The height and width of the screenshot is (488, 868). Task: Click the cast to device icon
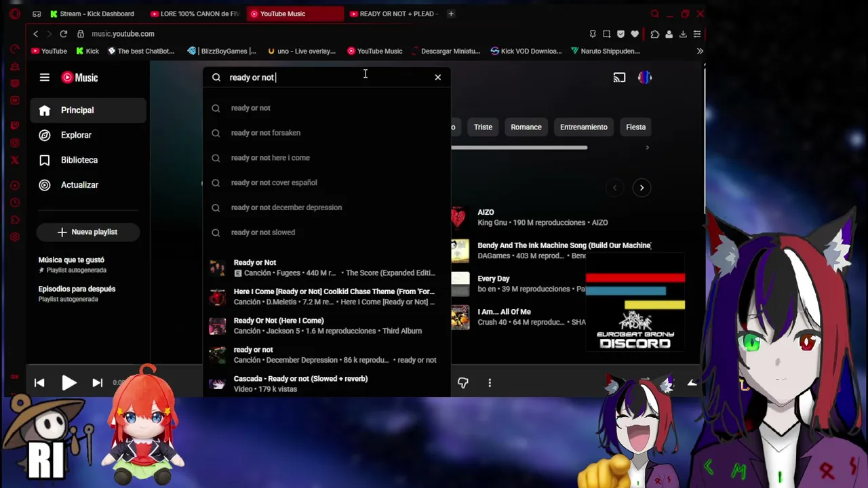pos(619,78)
